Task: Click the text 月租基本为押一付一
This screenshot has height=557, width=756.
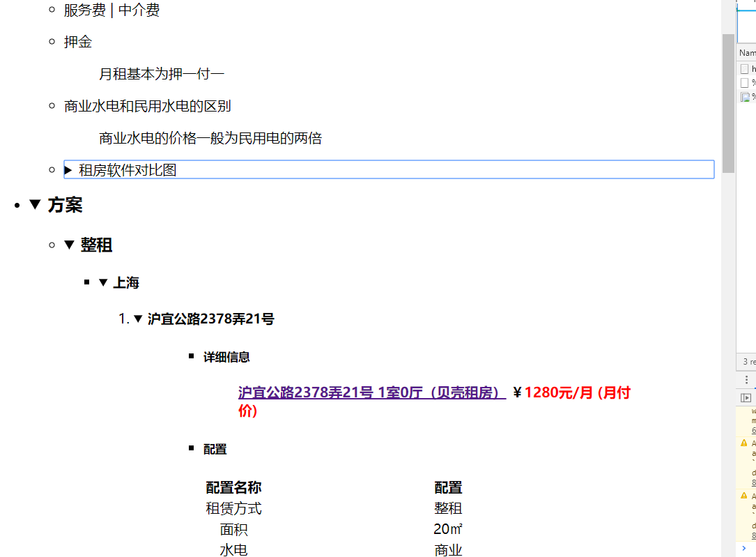Action: (x=162, y=74)
